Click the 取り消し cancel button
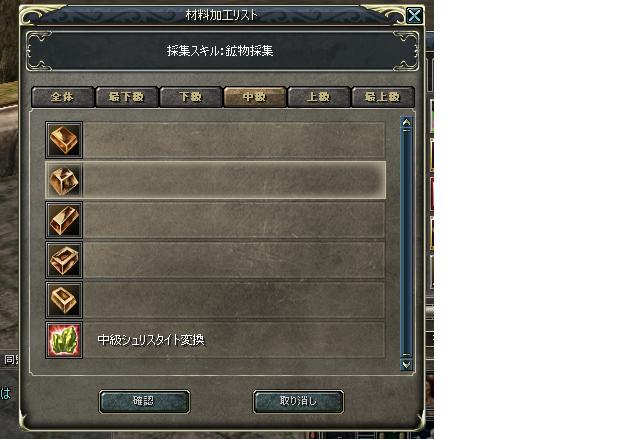The height and width of the screenshot is (439, 640). (x=298, y=401)
